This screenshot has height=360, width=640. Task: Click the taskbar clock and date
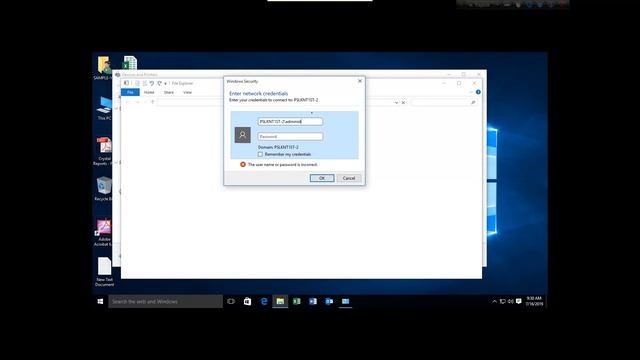click(534, 301)
